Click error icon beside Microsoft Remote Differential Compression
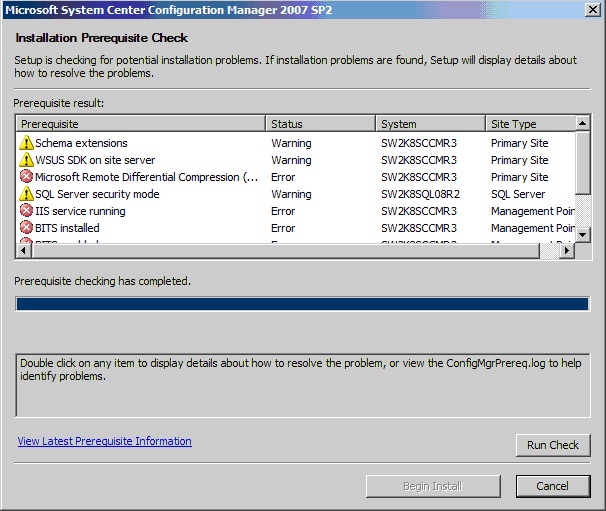Image resolution: width=606 pixels, height=511 pixels. [26, 177]
